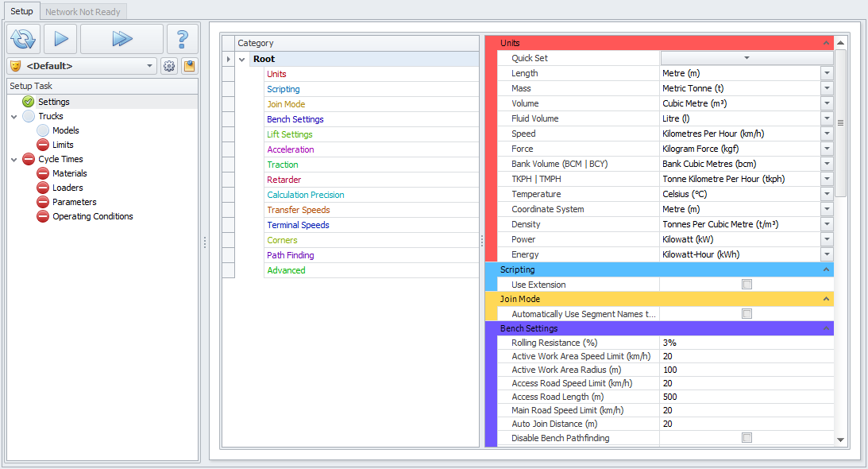Click the settings scrollbar down arrow
This screenshot has width=868, height=469.
pos(840,440)
